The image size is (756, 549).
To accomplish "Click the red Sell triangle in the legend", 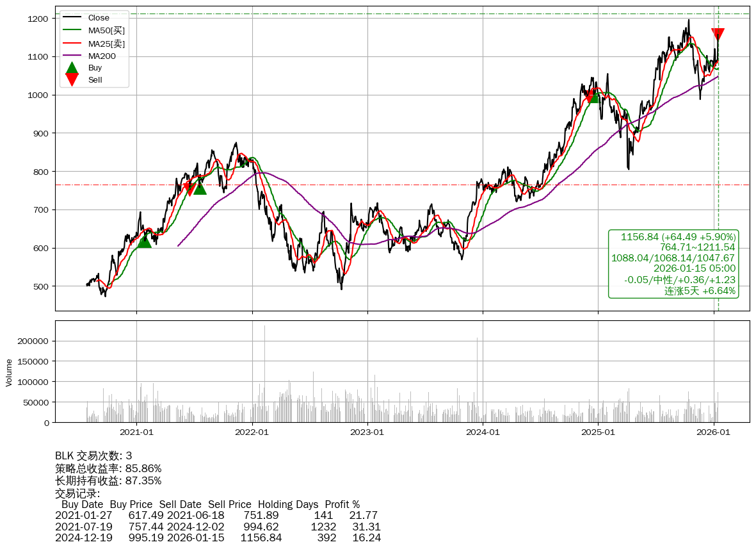I will (x=72, y=80).
